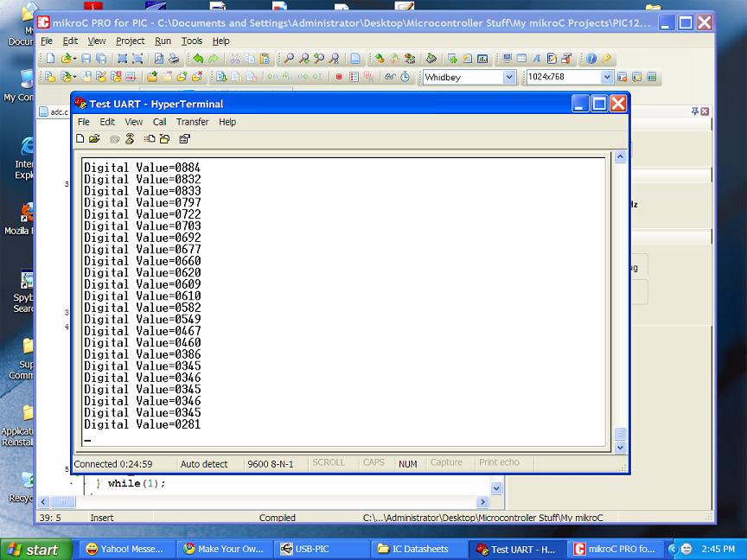The width and height of the screenshot is (747, 560).
Task: Click the mikroC blue Help question mark icon
Action: 591,59
